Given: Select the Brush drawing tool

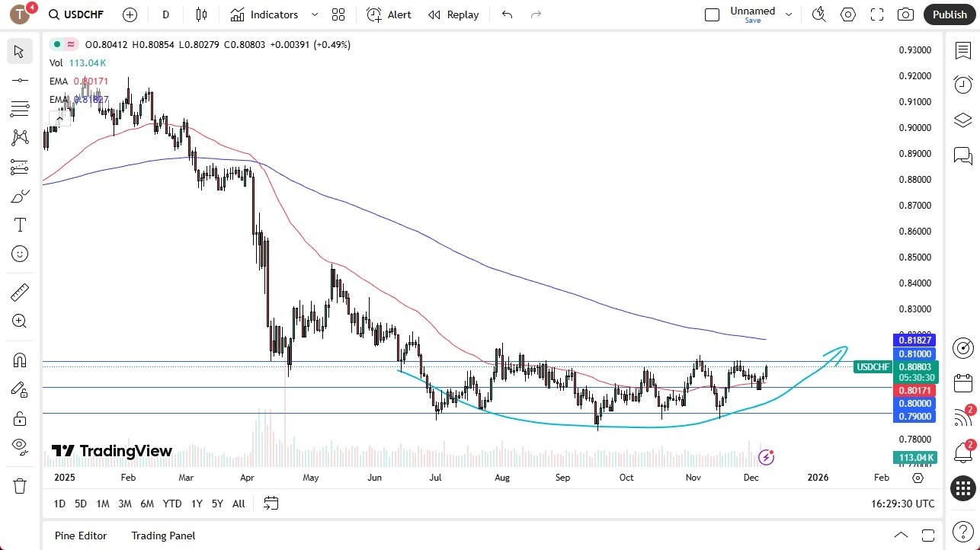Looking at the screenshot, I should 19,196.
